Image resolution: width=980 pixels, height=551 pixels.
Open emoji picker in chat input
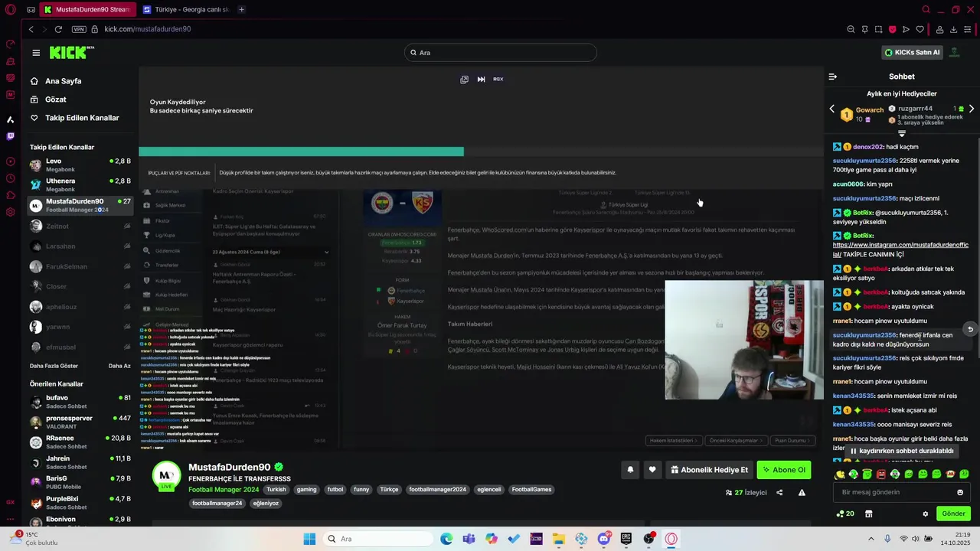pyautogui.click(x=960, y=492)
